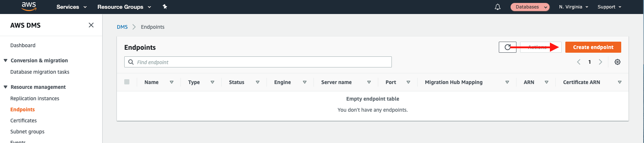The image size is (644, 143).
Task: Go to next page arrow
Action: (x=601, y=62)
